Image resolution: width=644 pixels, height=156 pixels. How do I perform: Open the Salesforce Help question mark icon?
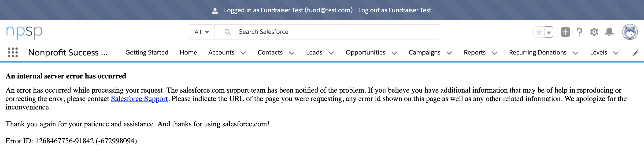coord(580,32)
